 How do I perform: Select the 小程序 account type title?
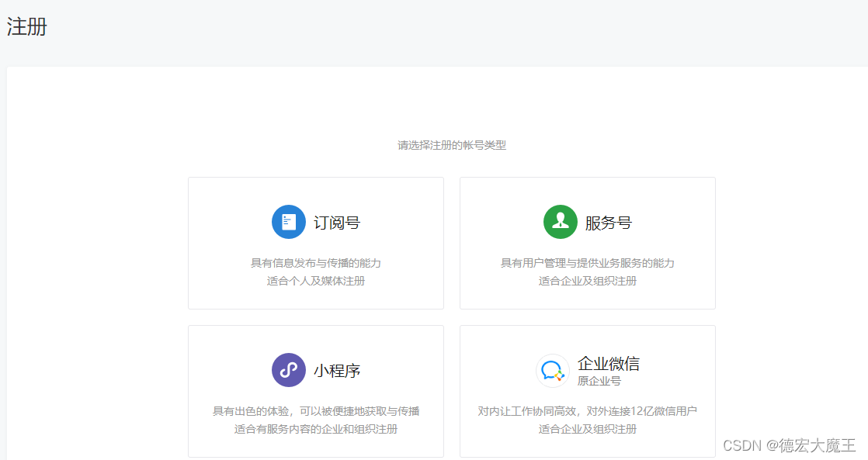click(x=337, y=371)
